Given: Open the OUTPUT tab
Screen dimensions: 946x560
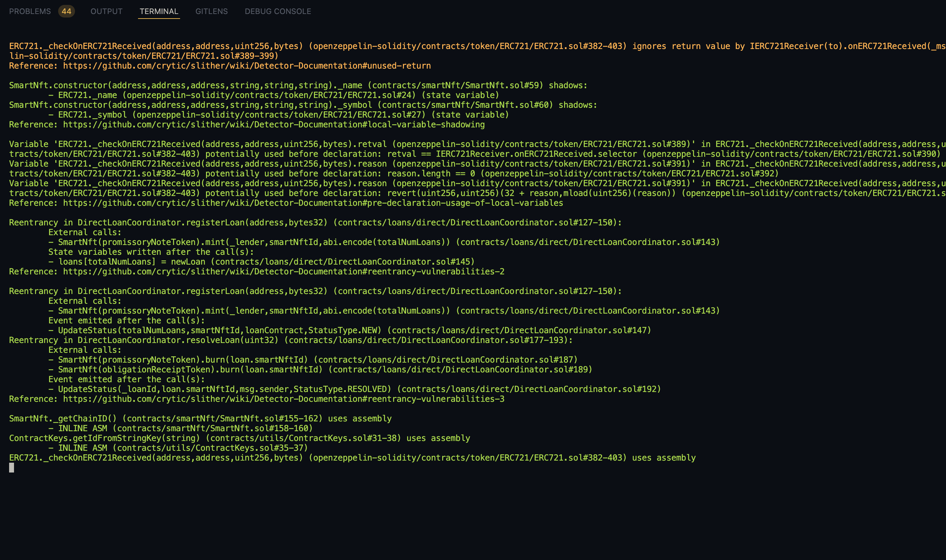Looking at the screenshot, I should [x=107, y=11].
